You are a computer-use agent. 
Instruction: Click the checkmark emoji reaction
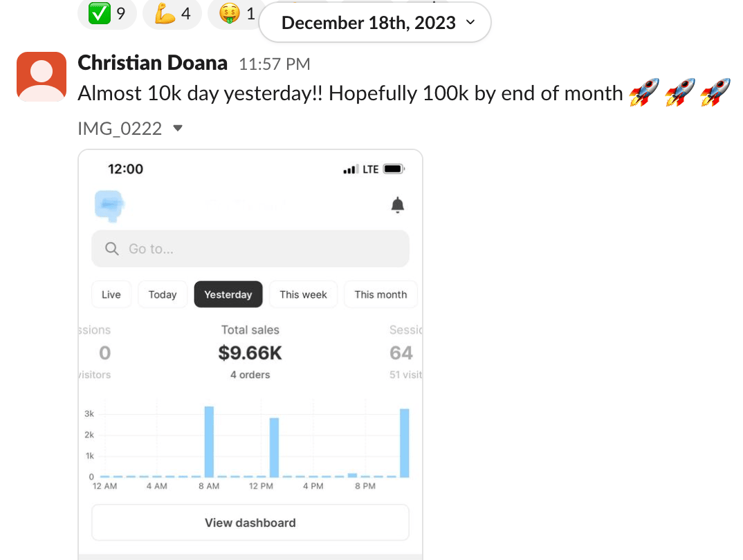click(107, 13)
